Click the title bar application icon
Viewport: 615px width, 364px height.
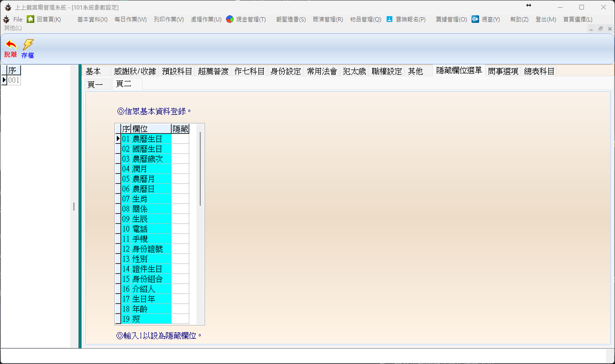8,7
